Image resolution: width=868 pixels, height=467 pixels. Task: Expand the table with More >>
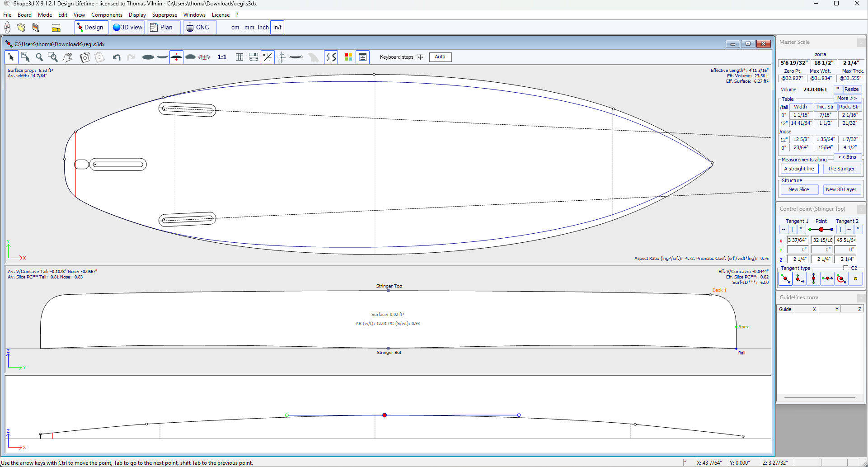pos(846,99)
